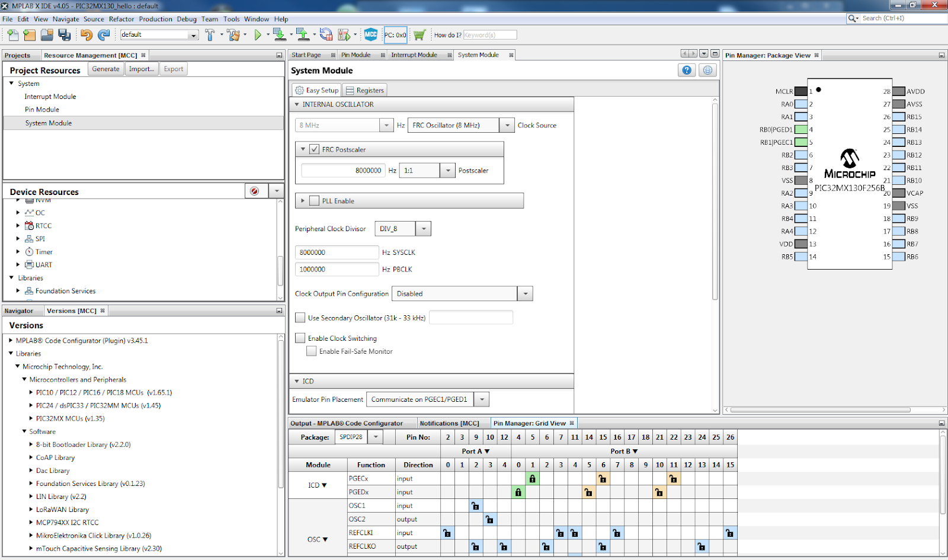Open the Peripheral Clock Divisor dropdown
This screenshot has width=948, height=560.
tap(424, 229)
